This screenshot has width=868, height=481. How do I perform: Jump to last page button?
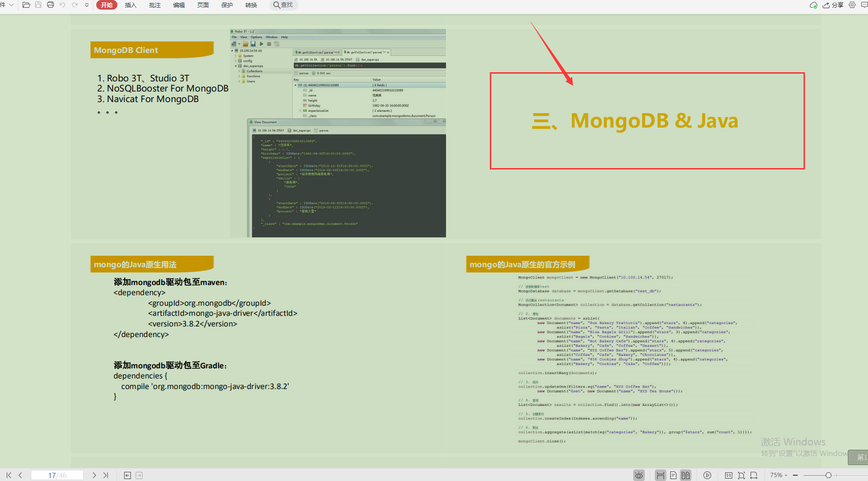coord(106,475)
